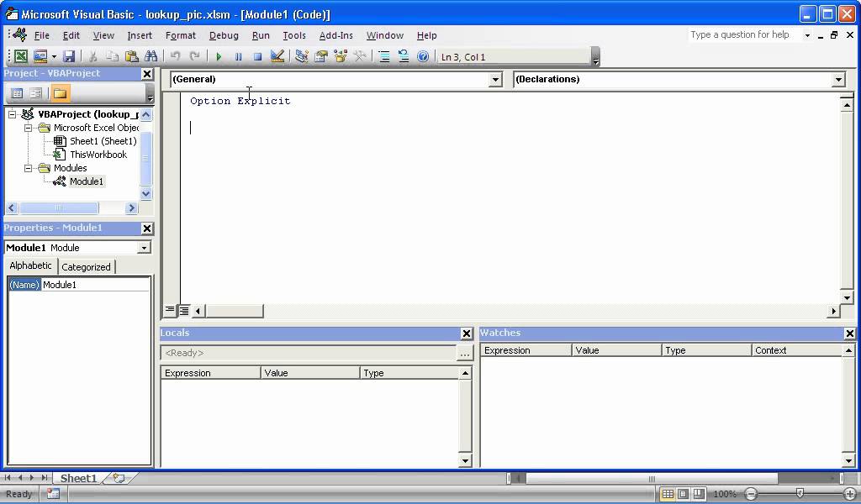Click the Help question mark icon in toolbar

(423, 56)
